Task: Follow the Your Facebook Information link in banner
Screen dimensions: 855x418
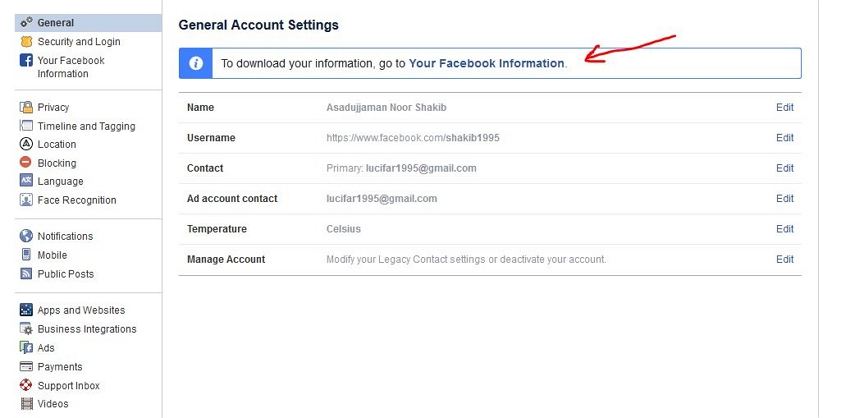Action: pos(486,63)
